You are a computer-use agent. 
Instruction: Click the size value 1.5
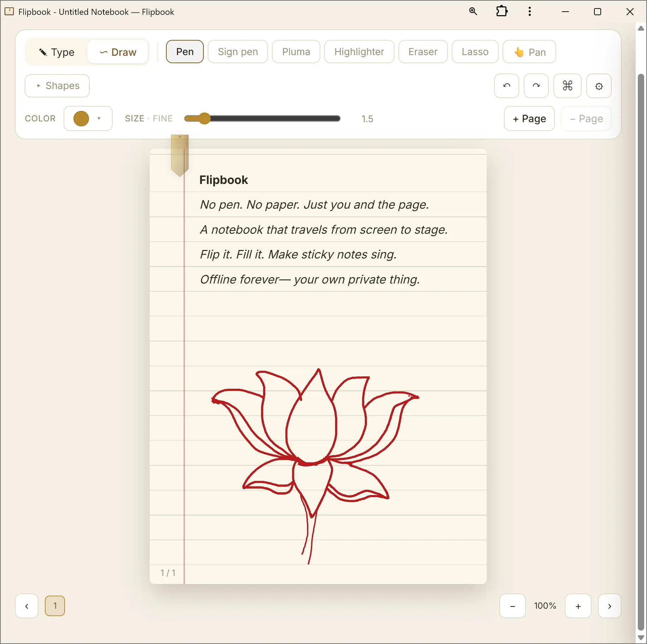pyautogui.click(x=367, y=119)
